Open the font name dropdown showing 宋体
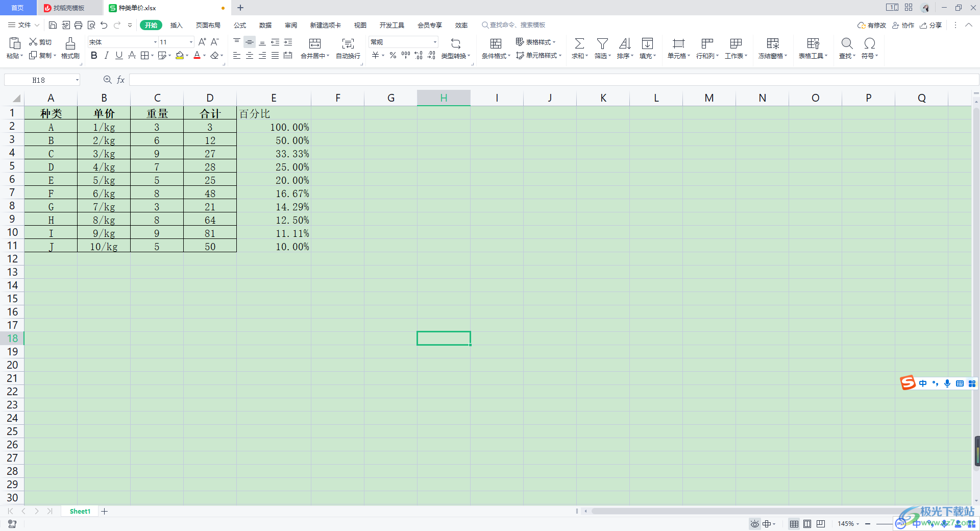The image size is (980, 531). click(x=155, y=42)
